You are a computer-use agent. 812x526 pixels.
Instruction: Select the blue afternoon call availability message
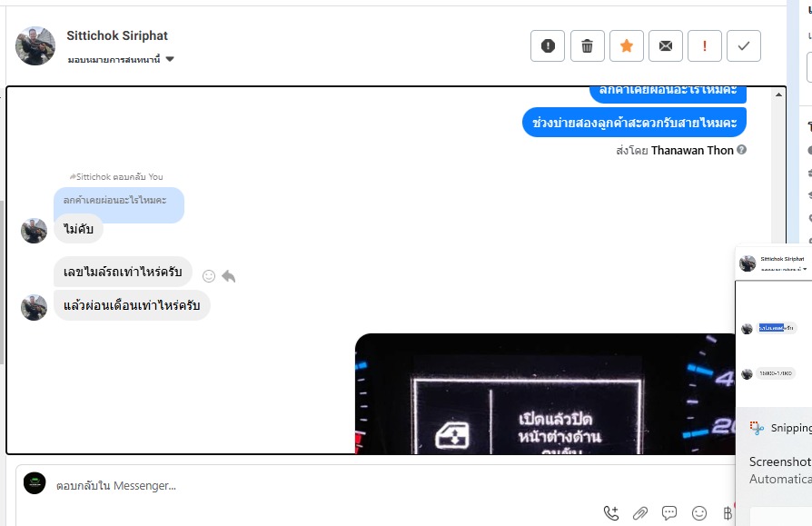point(634,123)
